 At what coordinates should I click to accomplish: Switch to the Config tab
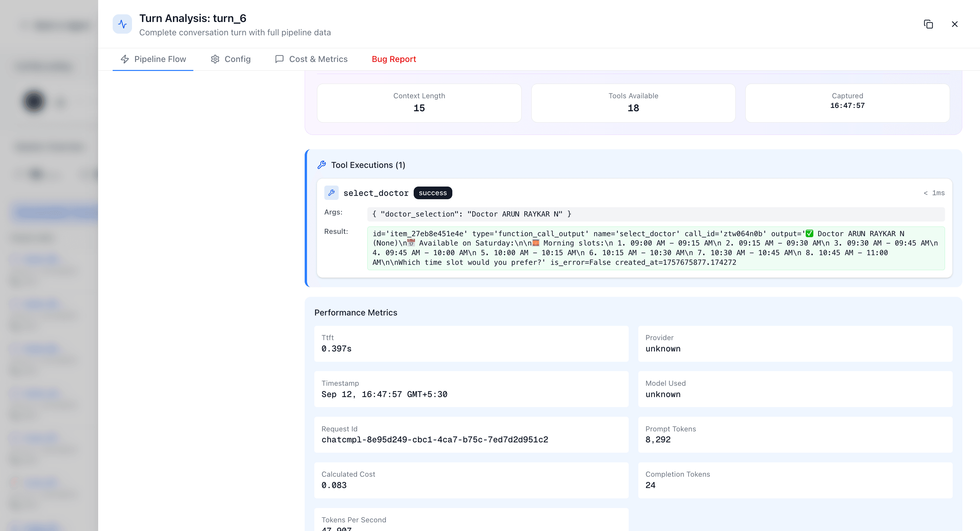pyautogui.click(x=231, y=59)
